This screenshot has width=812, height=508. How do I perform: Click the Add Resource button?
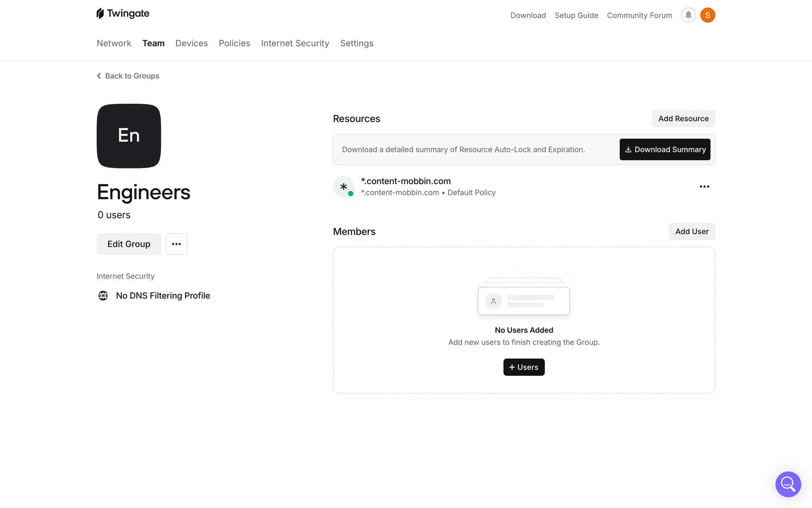(x=683, y=119)
